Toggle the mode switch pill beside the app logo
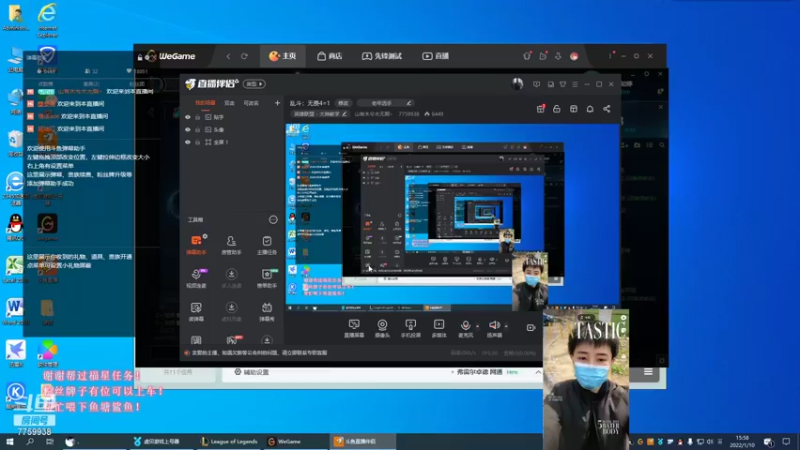This screenshot has width=800, height=450. [x=254, y=84]
